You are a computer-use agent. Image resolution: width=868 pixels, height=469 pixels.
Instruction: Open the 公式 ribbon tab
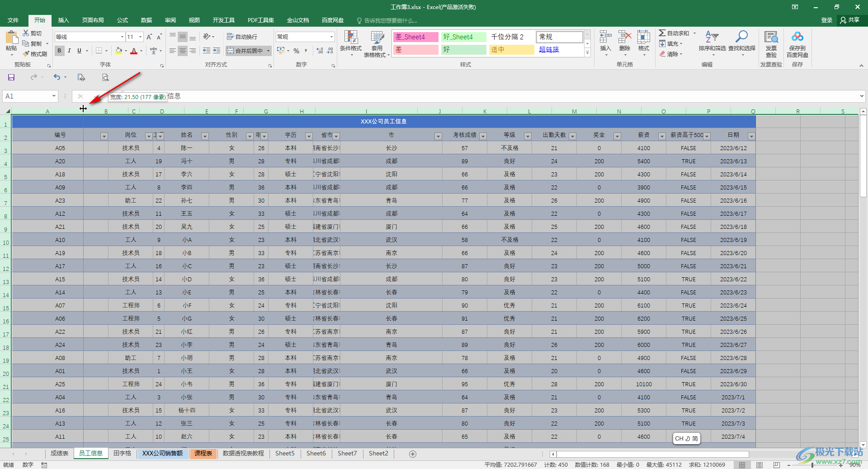pos(123,20)
